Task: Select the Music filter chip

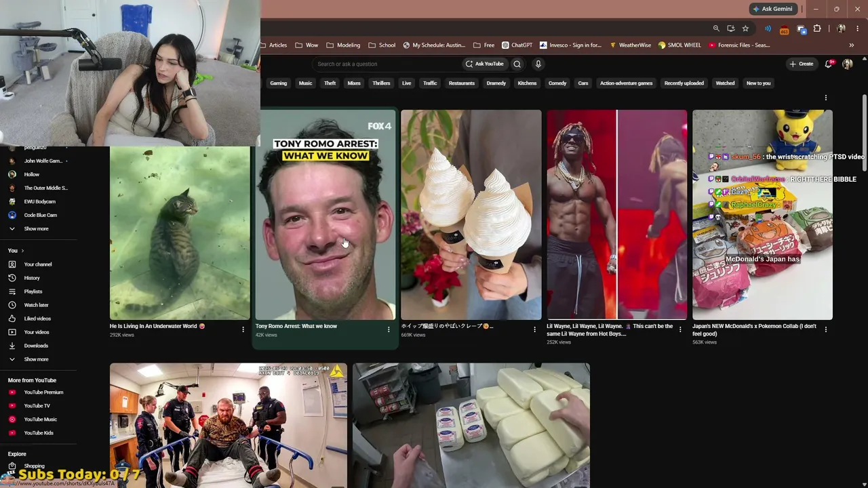Action: point(306,83)
